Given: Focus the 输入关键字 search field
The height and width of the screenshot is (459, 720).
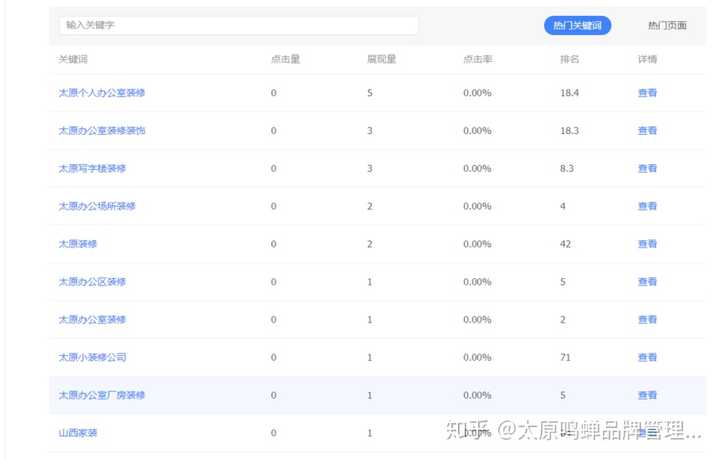Looking at the screenshot, I should [x=238, y=25].
